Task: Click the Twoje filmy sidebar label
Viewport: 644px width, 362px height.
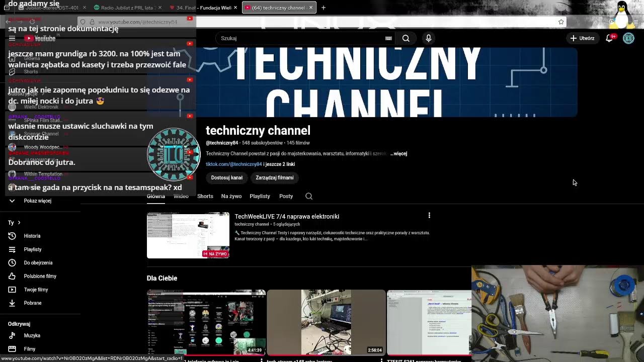Action: pyautogui.click(x=36, y=290)
